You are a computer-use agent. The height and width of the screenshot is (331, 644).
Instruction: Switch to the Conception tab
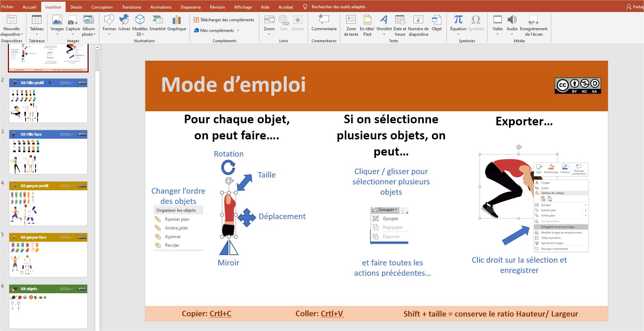click(102, 7)
